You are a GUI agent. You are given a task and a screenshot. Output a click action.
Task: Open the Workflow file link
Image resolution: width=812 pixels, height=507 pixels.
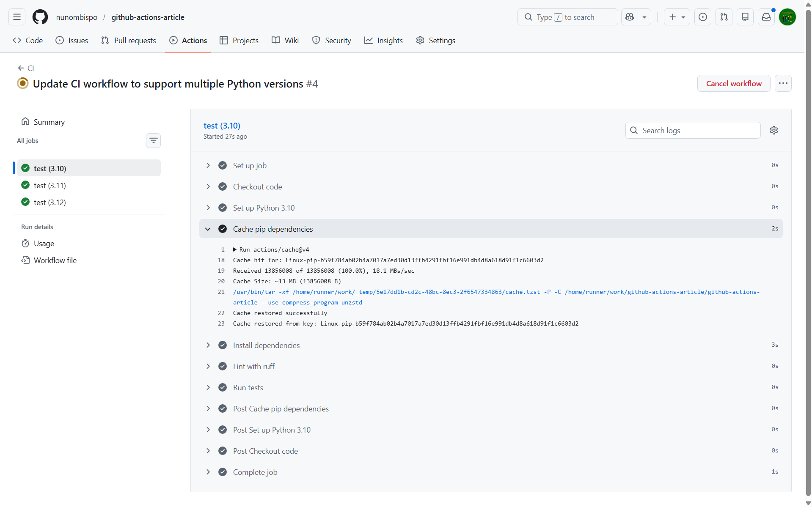pyautogui.click(x=55, y=260)
